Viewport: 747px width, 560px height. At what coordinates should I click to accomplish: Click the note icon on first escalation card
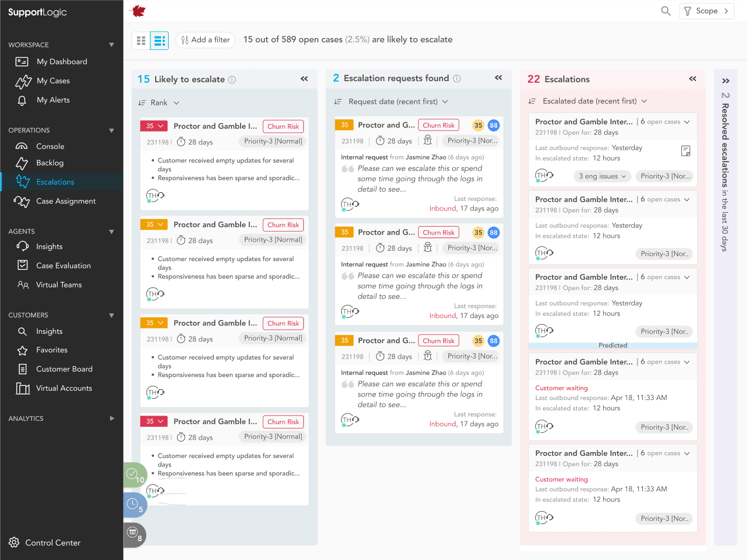pos(685,151)
